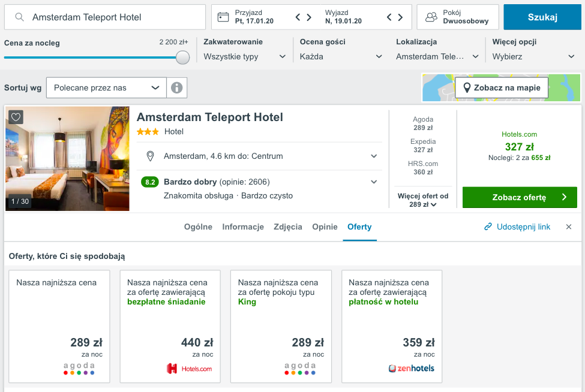The height and width of the screenshot is (392, 585).
Task: Click the guest room icon in the Pokój field
Action: (x=430, y=17)
